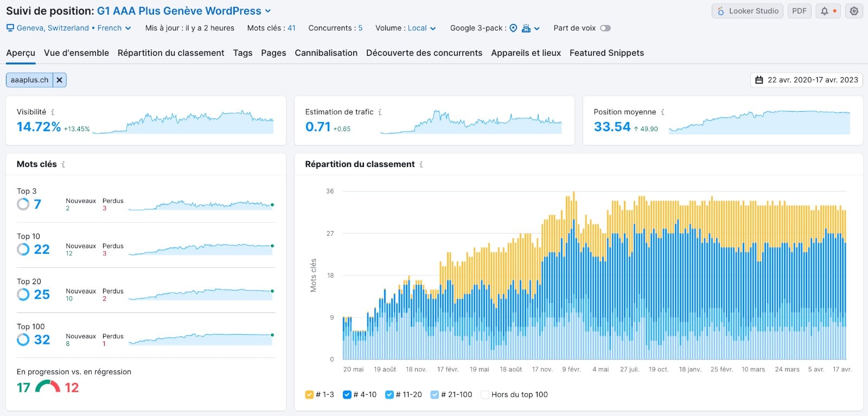Open the date range picker

click(806, 80)
